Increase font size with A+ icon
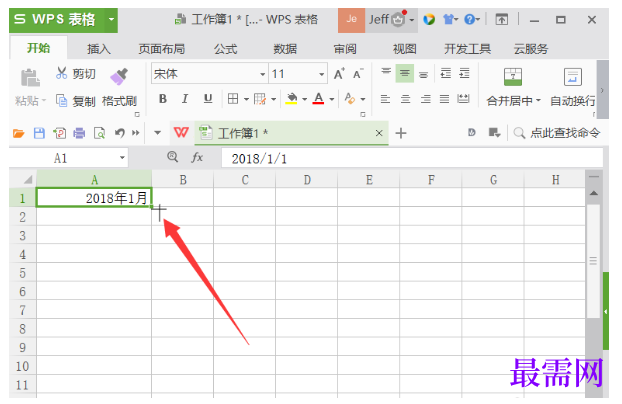Screen dimensions: 622x404 coord(339,74)
